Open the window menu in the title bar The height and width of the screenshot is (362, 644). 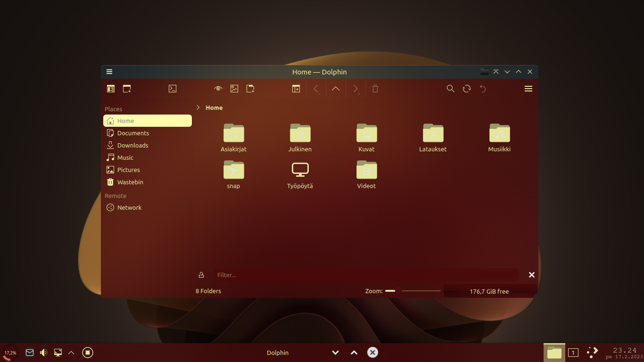pyautogui.click(x=109, y=72)
